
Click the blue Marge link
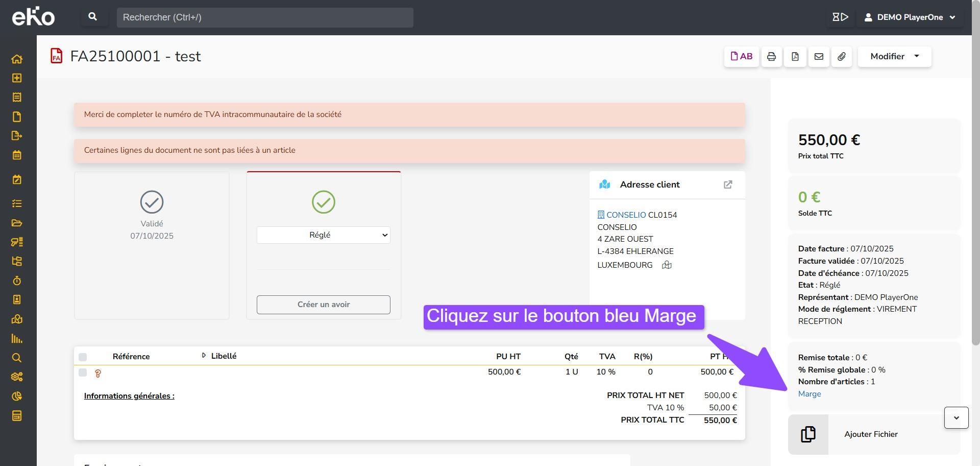(810, 394)
